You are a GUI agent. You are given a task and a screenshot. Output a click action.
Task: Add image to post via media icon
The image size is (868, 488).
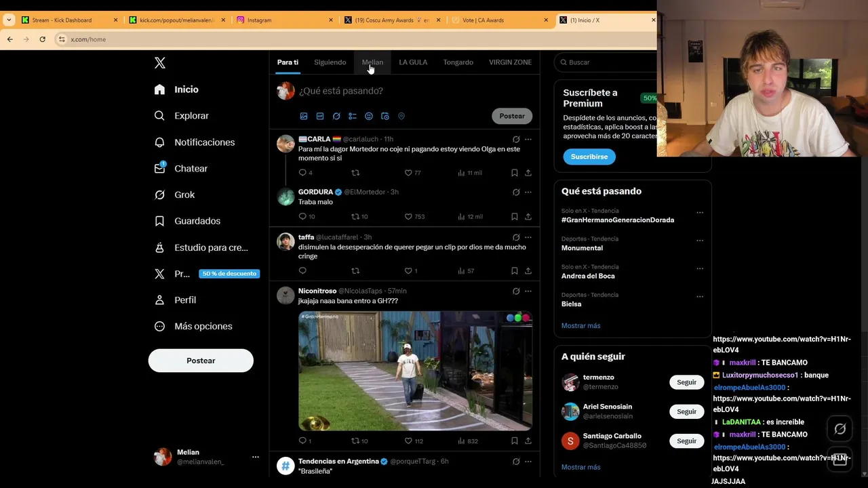tap(304, 116)
